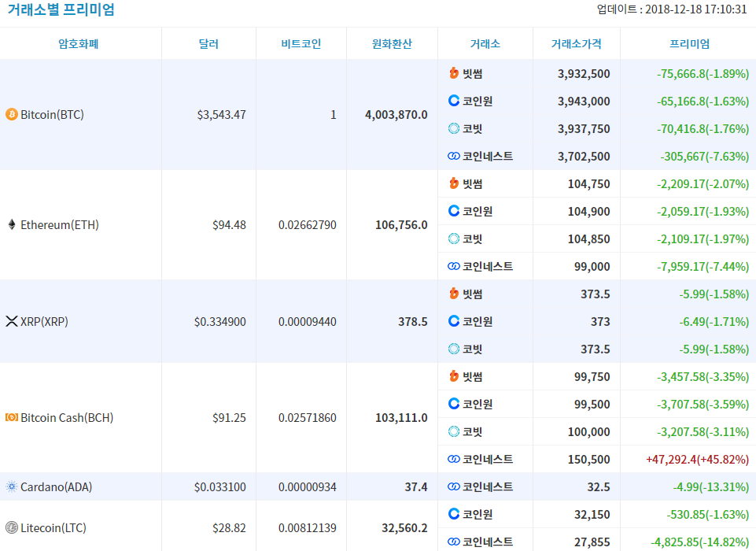
Task: Click the Cardano logo icon
Action: [x=12, y=486]
